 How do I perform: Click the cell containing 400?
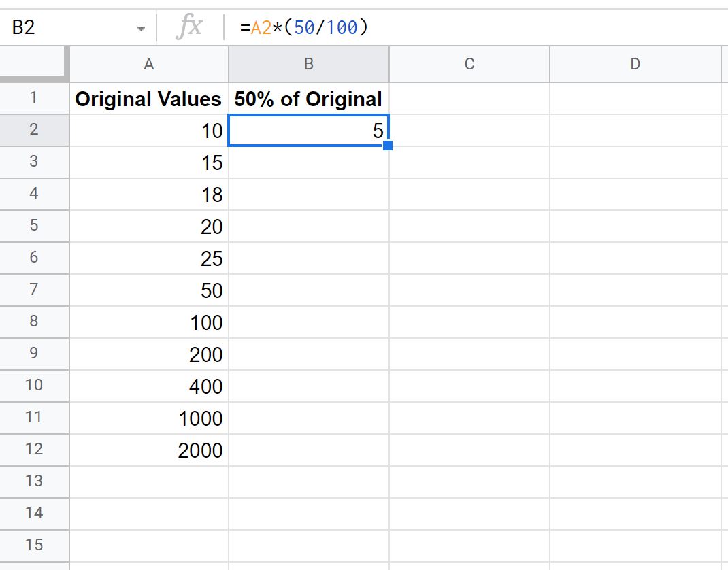point(148,386)
